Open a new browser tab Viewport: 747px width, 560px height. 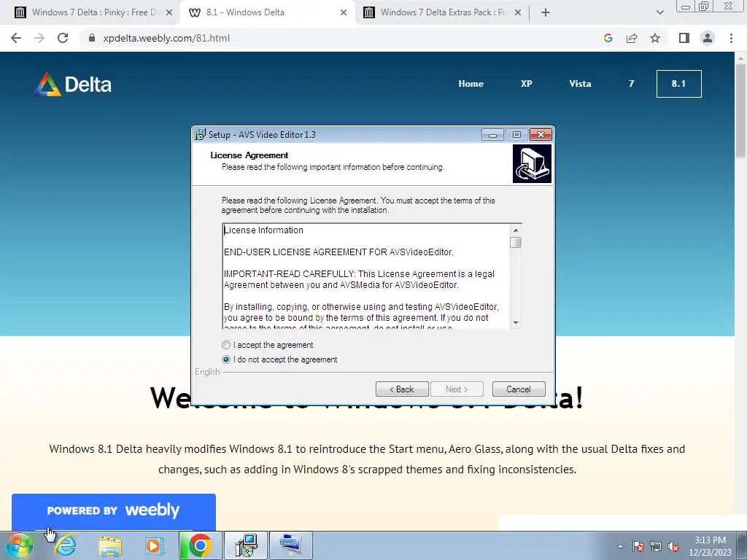(546, 13)
